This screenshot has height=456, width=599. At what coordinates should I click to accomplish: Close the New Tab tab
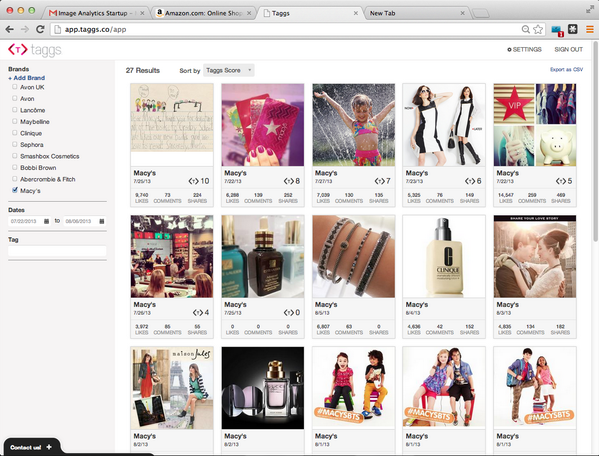[462, 13]
